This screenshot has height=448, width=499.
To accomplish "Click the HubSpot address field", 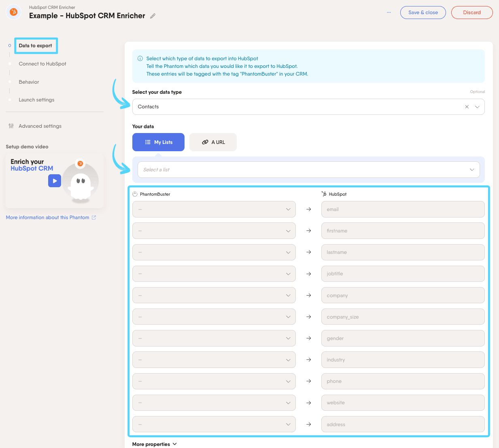I will coord(403,425).
